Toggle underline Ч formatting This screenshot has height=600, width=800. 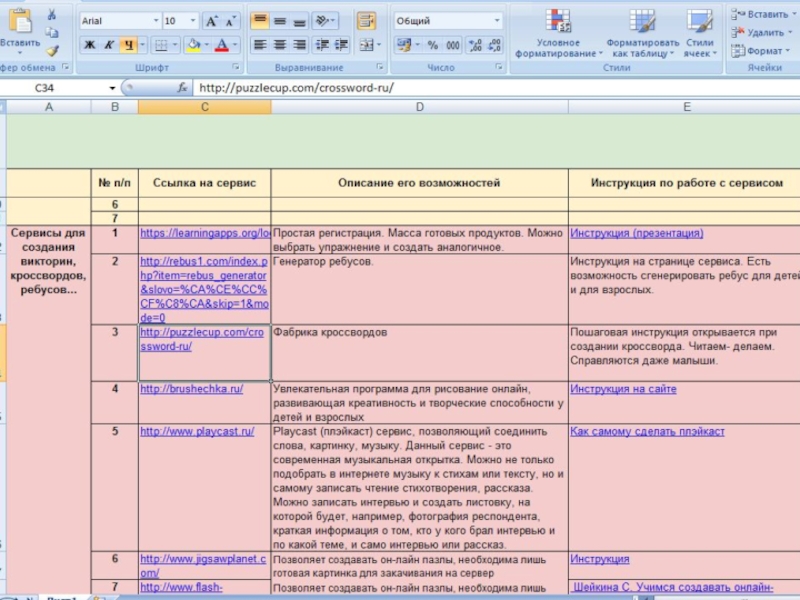pyautogui.click(x=127, y=45)
